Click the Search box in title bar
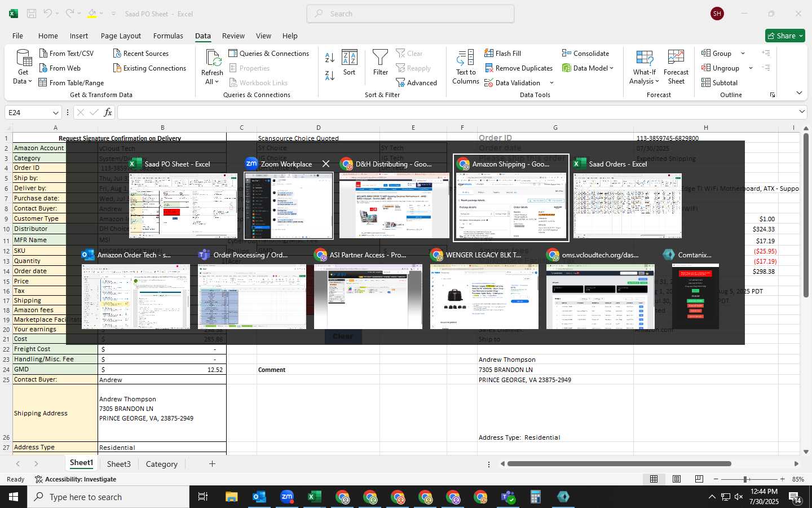The width and height of the screenshot is (812, 508). click(x=411, y=14)
